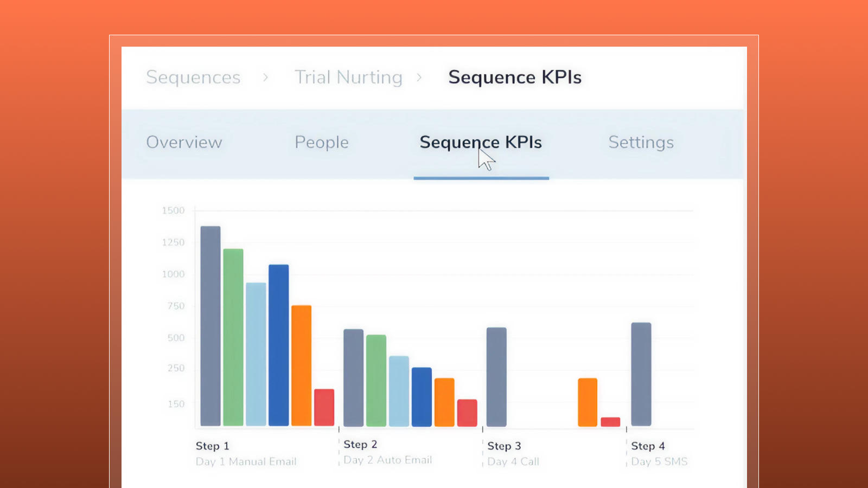
Task: Open the Trial Nurting breadcrumb link
Action: pyautogui.click(x=348, y=77)
